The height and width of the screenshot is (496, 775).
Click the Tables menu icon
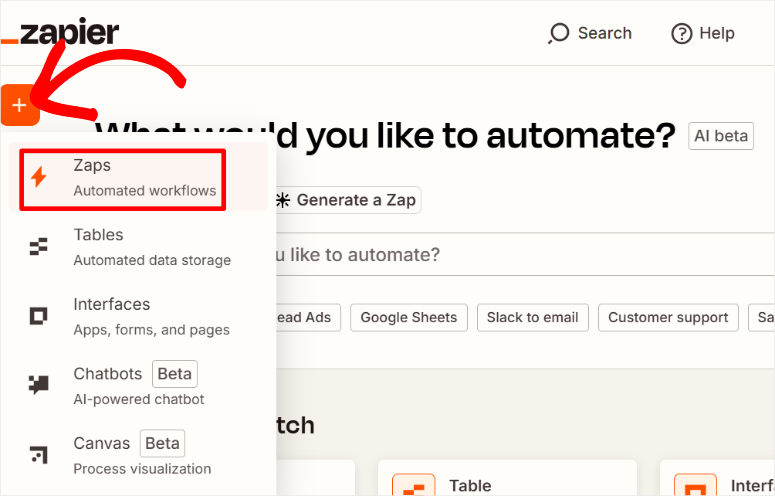[x=39, y=246]
